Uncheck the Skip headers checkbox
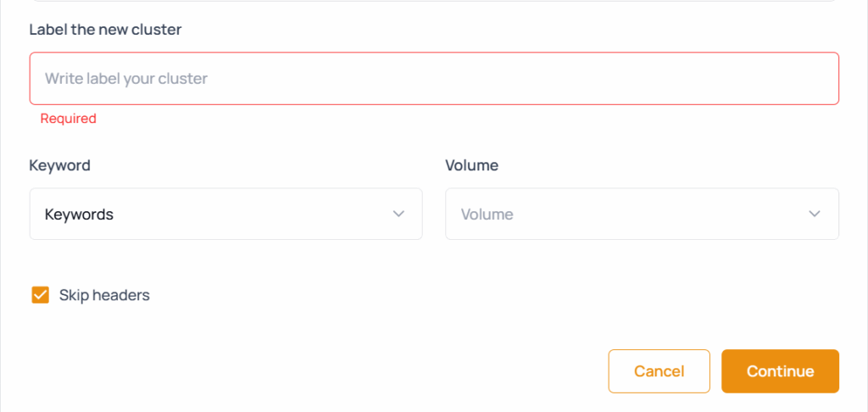 (x=40, y=295)
